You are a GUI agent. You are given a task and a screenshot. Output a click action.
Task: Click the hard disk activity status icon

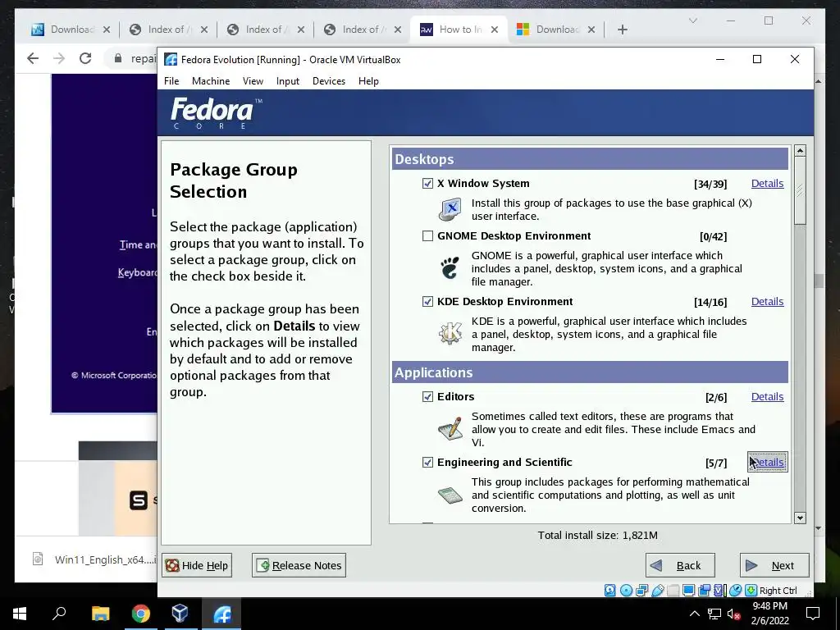point(610,591)
